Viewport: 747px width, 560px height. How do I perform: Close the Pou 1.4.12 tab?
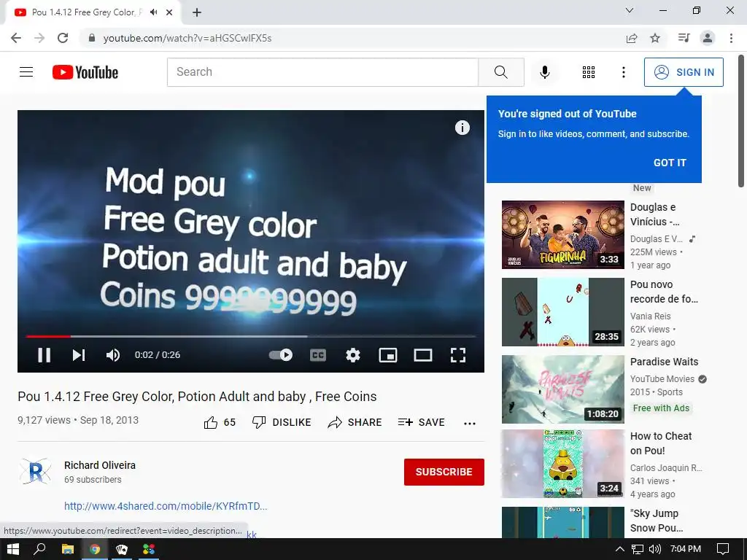[169, 12]
